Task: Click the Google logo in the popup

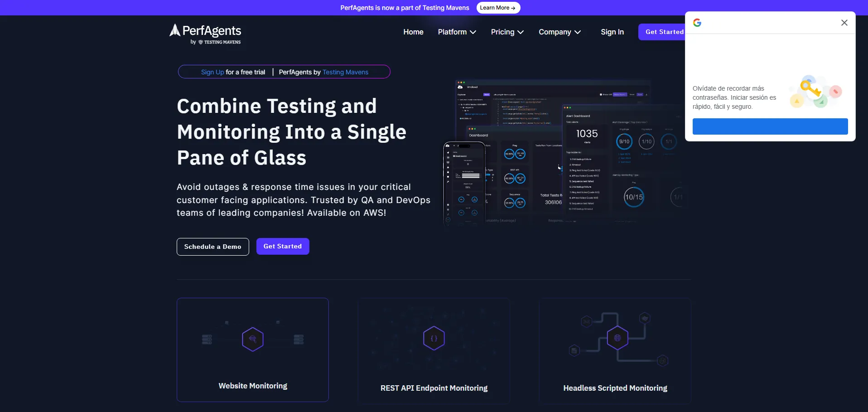Action: [697, 23]
